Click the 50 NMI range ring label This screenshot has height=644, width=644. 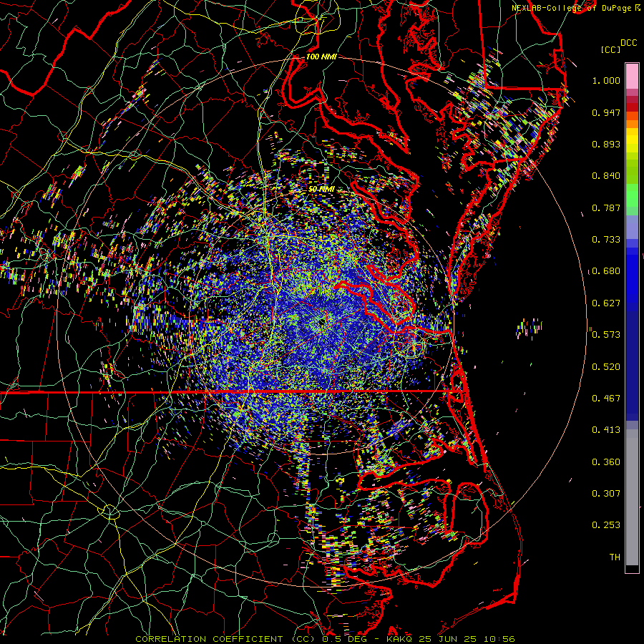tap(321, 190)
